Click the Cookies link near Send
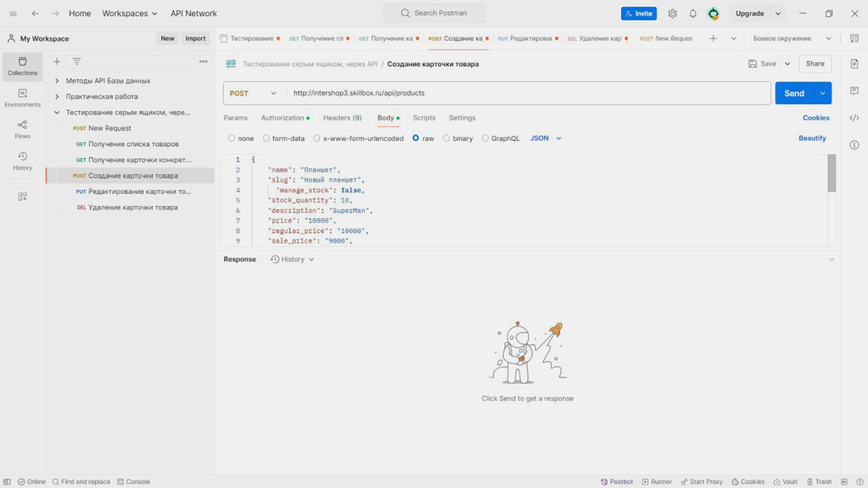This screenshot has width=868, height=488. 816,118
